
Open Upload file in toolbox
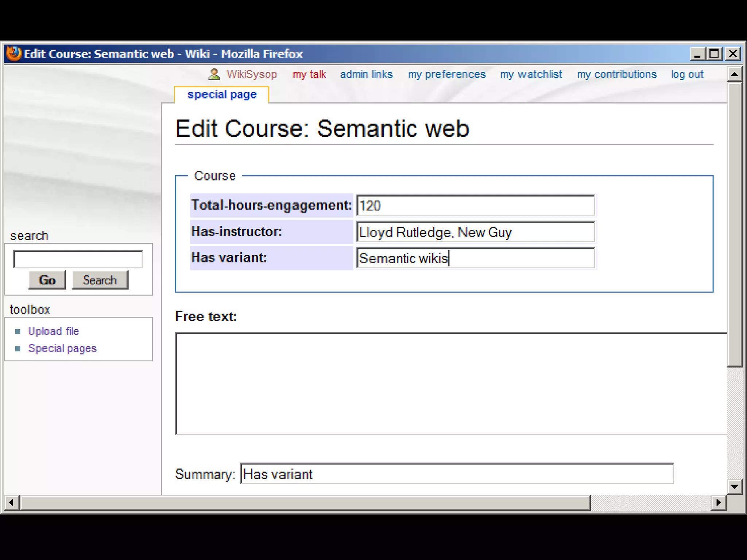54,331
